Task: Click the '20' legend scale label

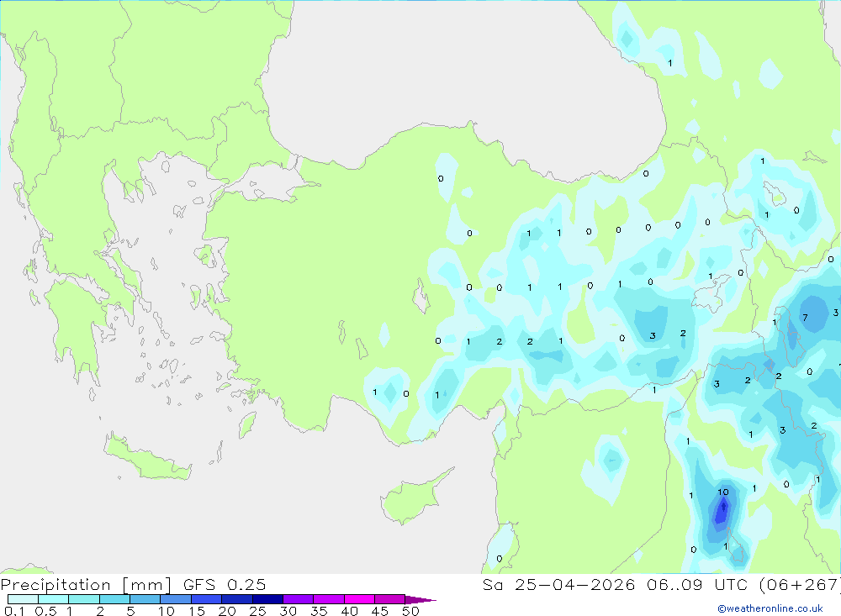Action: (x=227, y=611)
